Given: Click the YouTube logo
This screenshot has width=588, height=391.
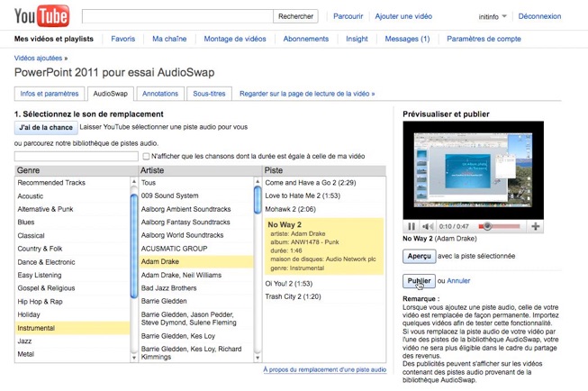Looking at the screenshot, I should [41, 16].
